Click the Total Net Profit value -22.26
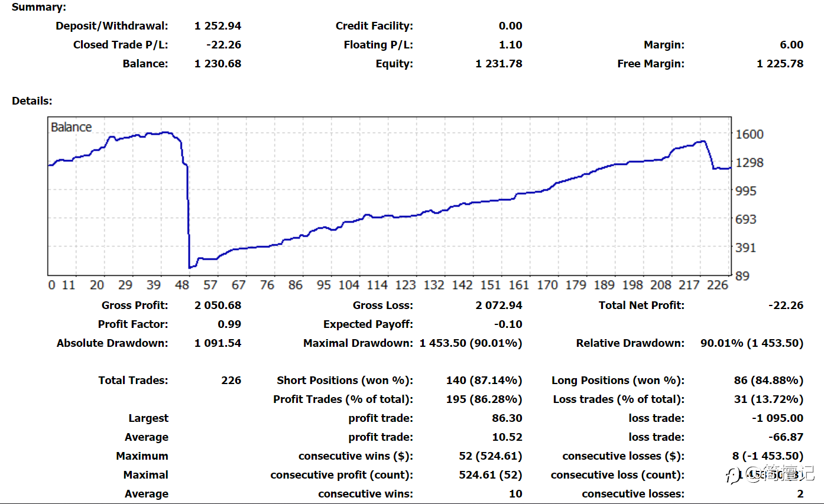Screen dimensions: 824x504 point(786,305)
